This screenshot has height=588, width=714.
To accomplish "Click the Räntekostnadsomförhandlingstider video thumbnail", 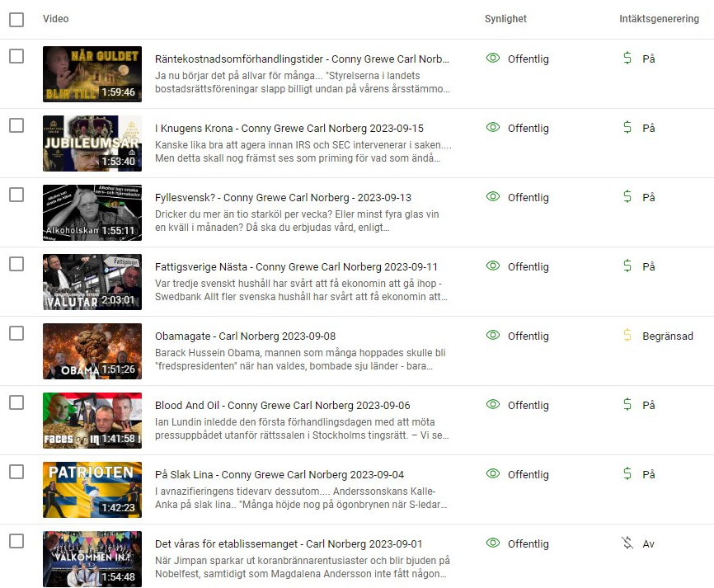I will [x=92, y=74].
